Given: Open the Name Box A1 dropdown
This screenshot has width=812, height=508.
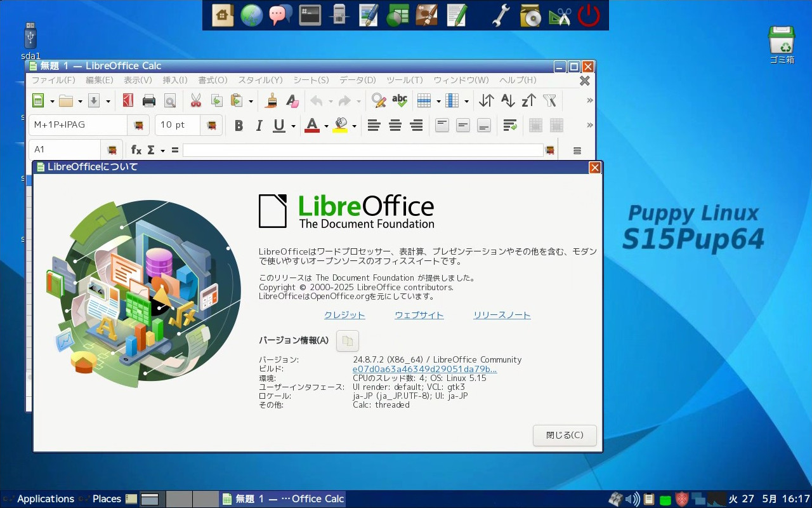Looking at the screenshot, I should (x=112, y=150).
